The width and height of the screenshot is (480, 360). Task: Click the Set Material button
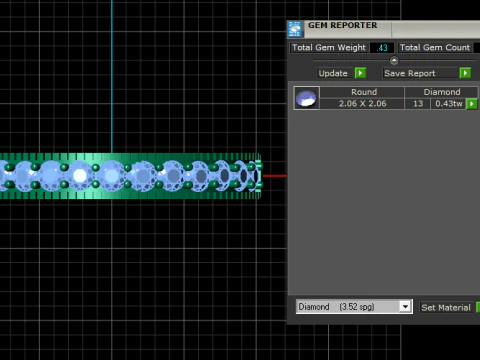[446, 307]
